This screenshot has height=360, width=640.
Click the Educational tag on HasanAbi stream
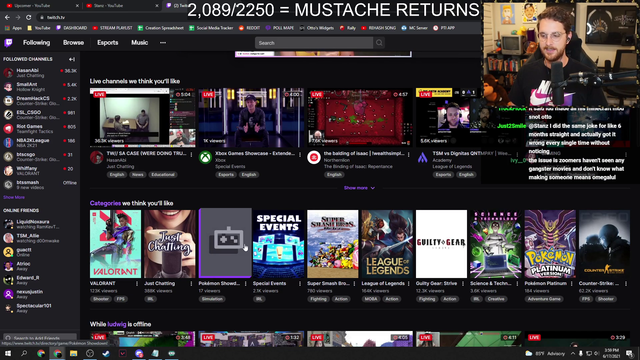coord(163,175)
